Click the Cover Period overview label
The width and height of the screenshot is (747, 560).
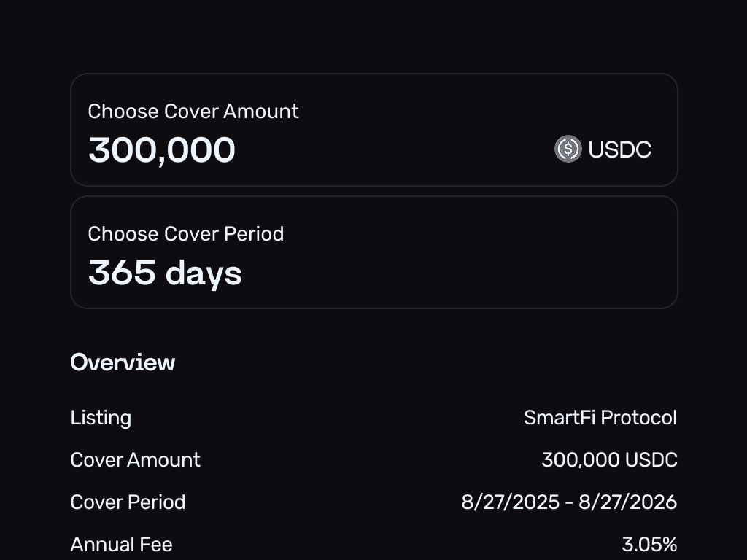(x=128, y=502)
